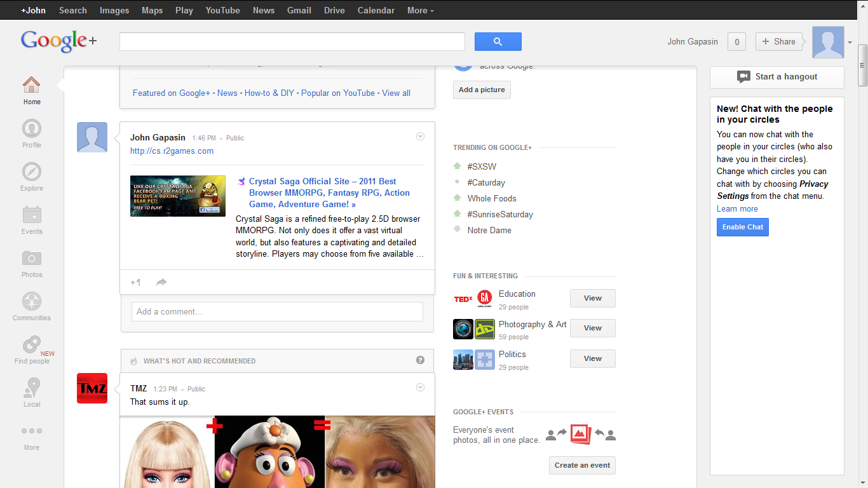Click the Photos camera icon

tap(31, 258)
